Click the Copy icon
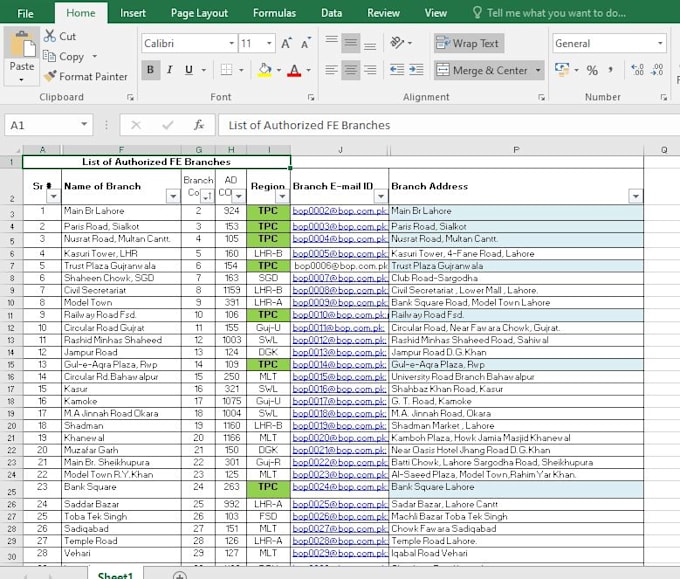The height and width of the screenshot is (579, 680). pos(49,56)
